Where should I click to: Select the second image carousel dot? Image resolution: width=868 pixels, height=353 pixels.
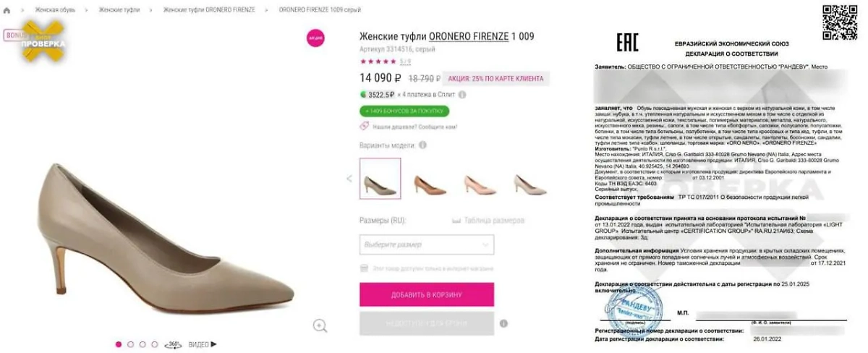tap(131, 344)
